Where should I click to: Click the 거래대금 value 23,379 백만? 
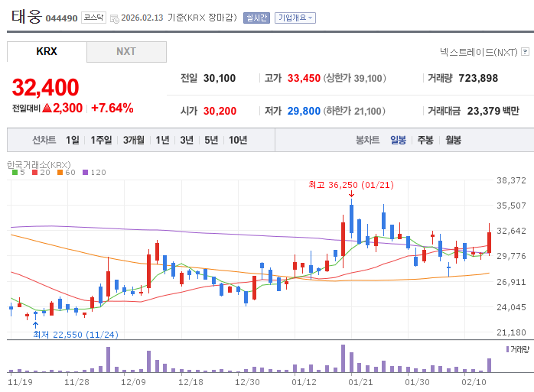(x=493, y=111)
